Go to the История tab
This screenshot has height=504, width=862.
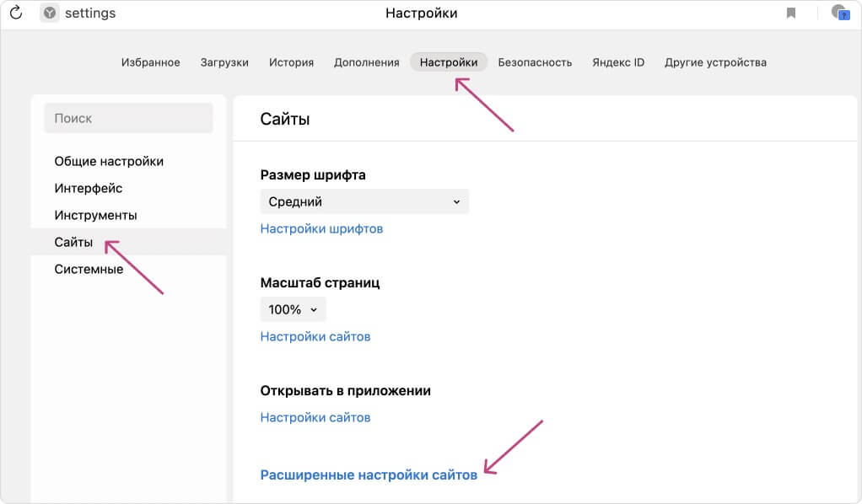pos(290,62)
